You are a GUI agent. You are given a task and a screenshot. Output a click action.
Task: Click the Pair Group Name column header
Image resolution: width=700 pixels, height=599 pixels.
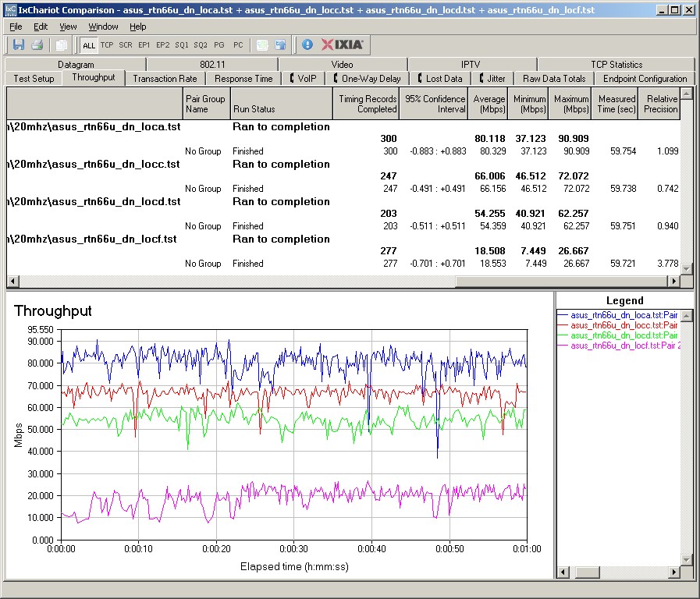point(207,104)
